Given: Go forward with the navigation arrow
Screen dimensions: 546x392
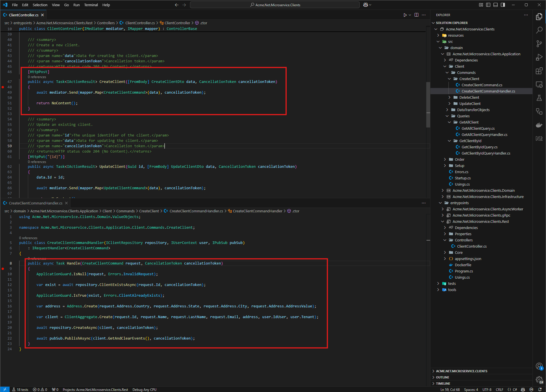Looking at the screenshot, I should (x=184, y=5).
